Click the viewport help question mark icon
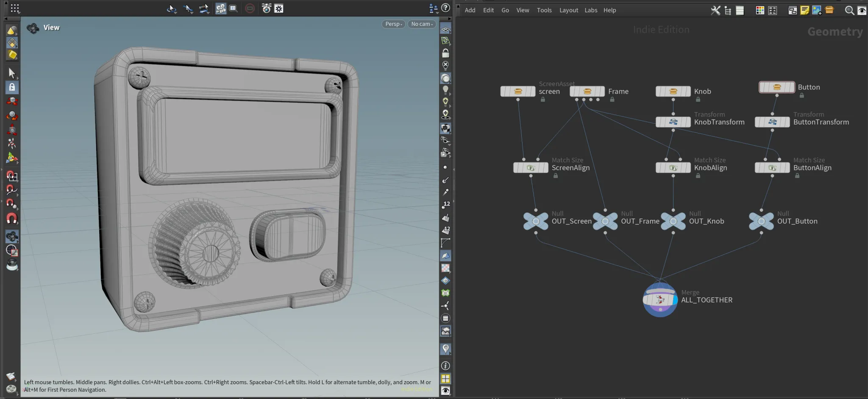 [445, 8]
